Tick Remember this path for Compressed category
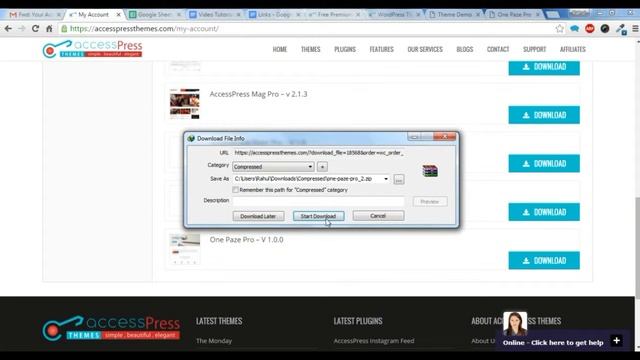This screenshot has height=360, width=640. point(236,190)
